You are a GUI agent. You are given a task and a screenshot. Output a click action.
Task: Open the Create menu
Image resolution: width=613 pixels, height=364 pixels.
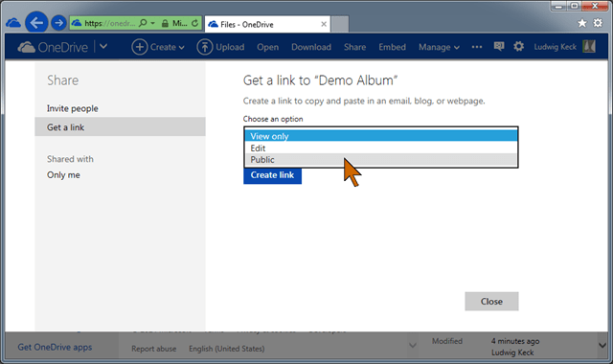click(167, 47)
